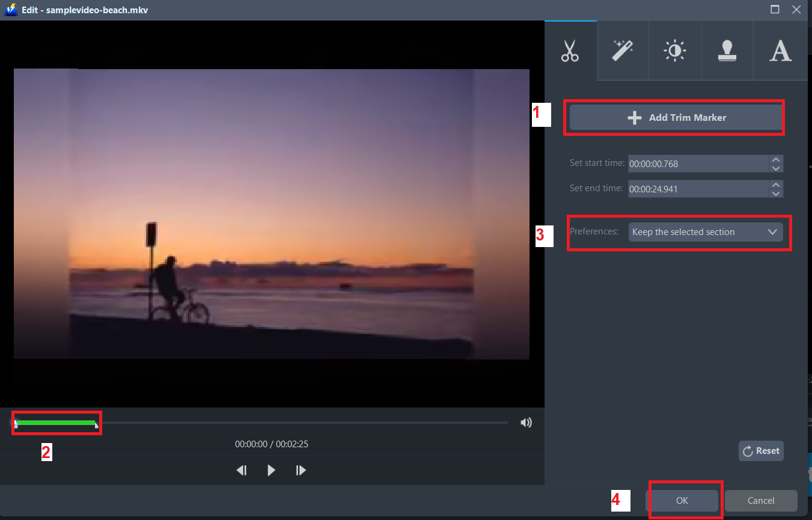Switch to the Subtitle text tab
The height and width of the screenshot is (520, 812).
[x=780, y=50]
